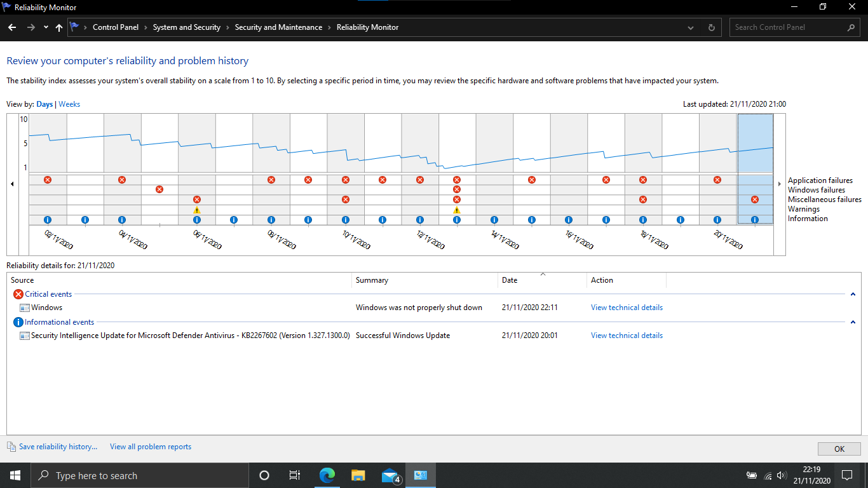Click the volume icon in the system tray
This screenshot has width=868, height=488.
[781, 475]
